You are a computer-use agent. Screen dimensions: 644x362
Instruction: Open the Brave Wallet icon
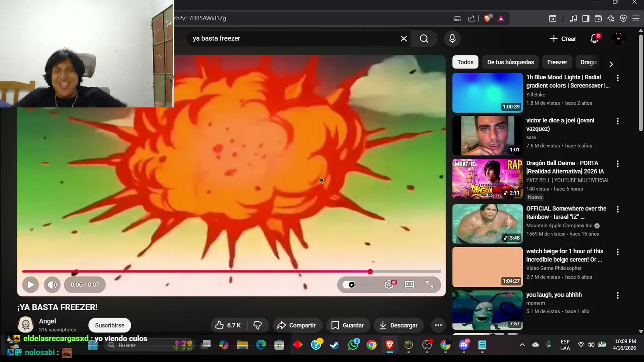click(598, 18)
